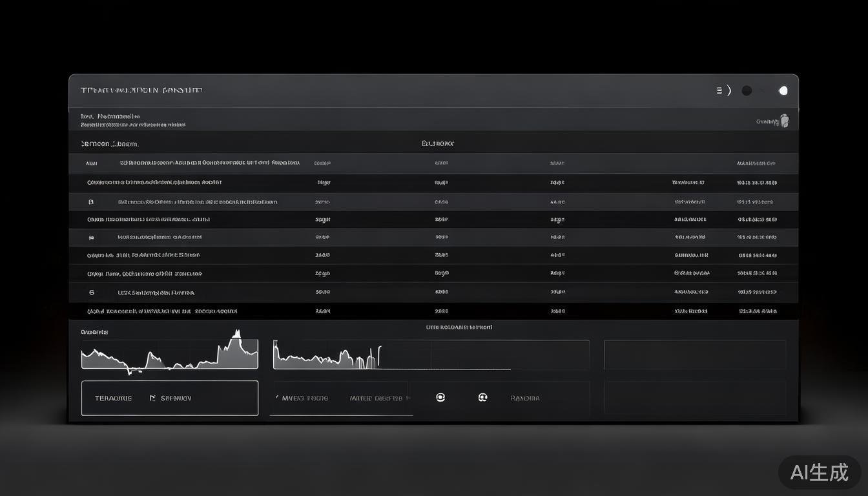Sort by the last column header on the right
This screenshot has width=868, height=496.
tap(756, 163)
